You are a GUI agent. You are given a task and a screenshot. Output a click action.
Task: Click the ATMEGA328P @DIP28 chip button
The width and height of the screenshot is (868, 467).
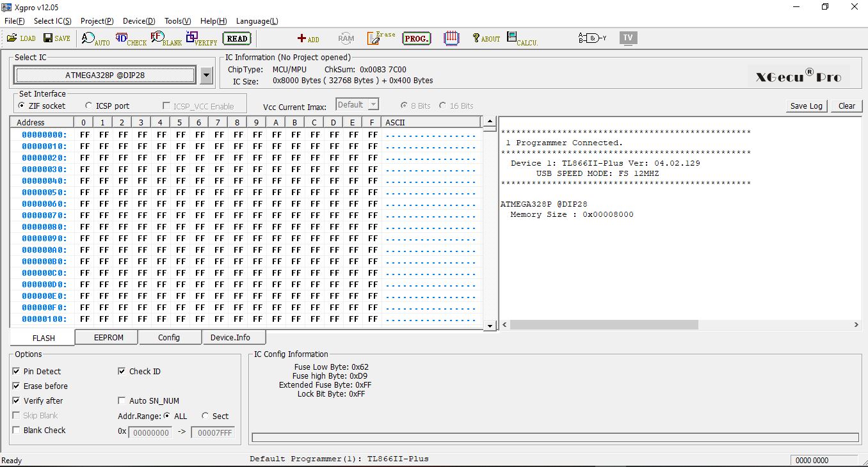105,75
